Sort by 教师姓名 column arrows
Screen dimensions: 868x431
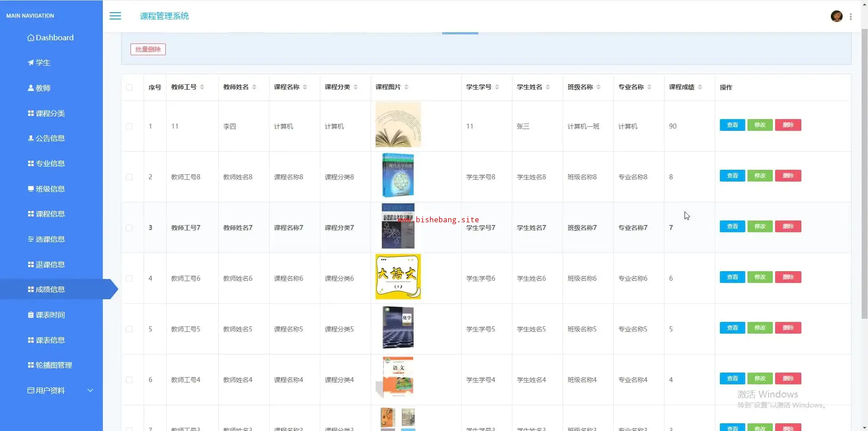click(254, 87)
